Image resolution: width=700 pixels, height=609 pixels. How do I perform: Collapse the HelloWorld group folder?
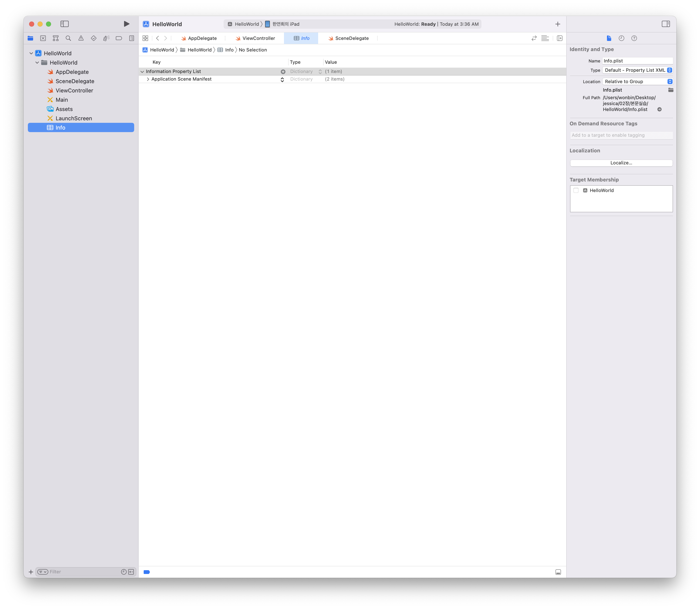(x=37, y=62)
